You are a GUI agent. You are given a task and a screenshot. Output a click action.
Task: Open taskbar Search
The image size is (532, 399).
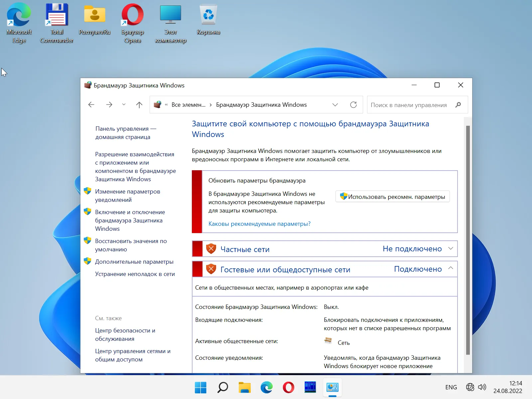(x=222, y=387)
